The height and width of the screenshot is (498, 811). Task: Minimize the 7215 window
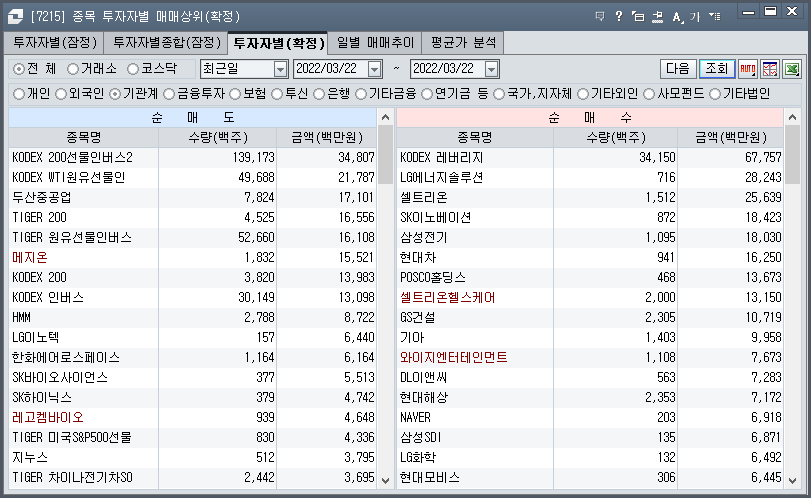pos(748,11)
